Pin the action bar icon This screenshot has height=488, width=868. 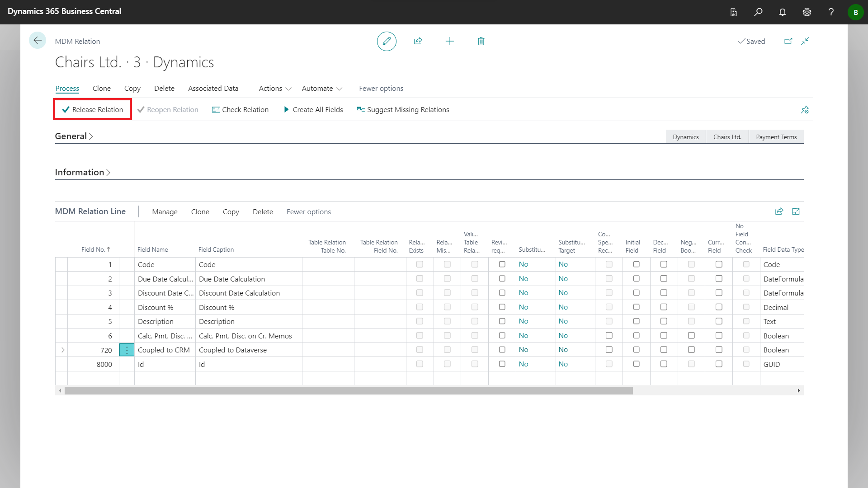[x=805, y=110]
